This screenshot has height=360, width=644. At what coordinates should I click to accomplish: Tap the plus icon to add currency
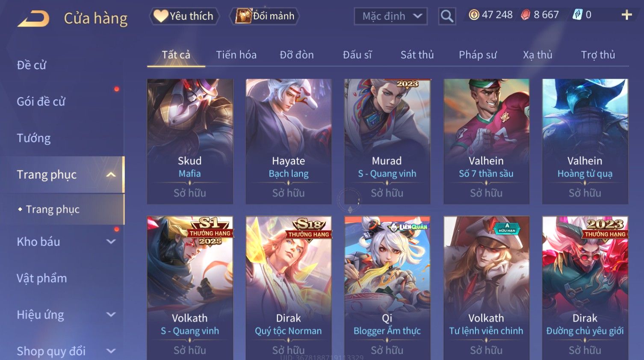pyautogui.click(x=626, y=15)
